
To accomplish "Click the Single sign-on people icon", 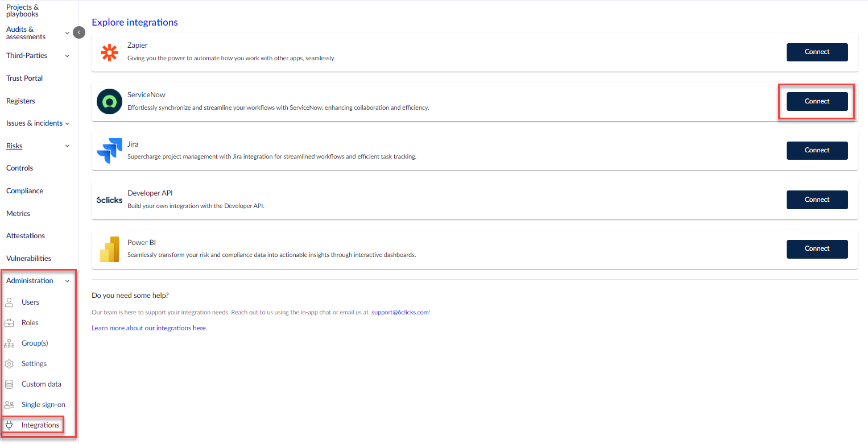I will (9, 405).
